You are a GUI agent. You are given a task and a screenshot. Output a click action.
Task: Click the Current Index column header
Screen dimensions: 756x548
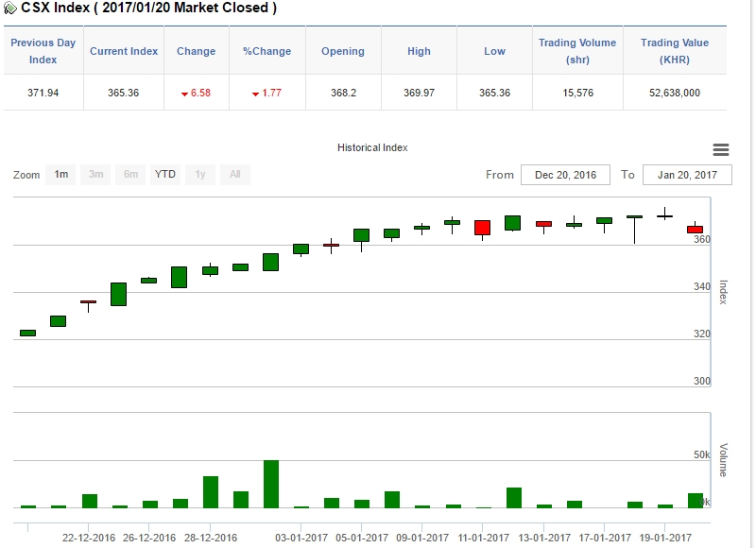click(x=122, y=51)
